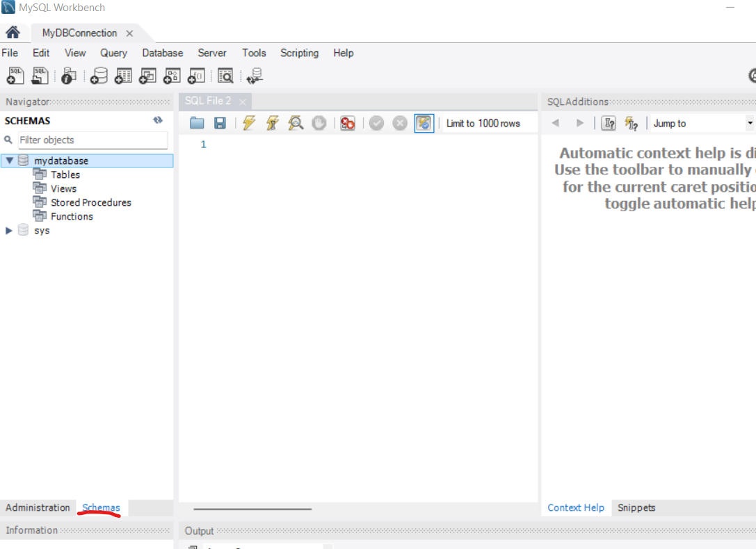
Task: Create a new view icon
Action: pyautogui.click(x=147, y=76)
